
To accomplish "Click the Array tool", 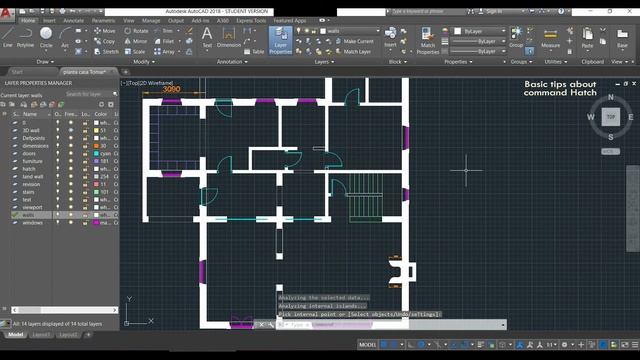I will [x=164, y=52].
